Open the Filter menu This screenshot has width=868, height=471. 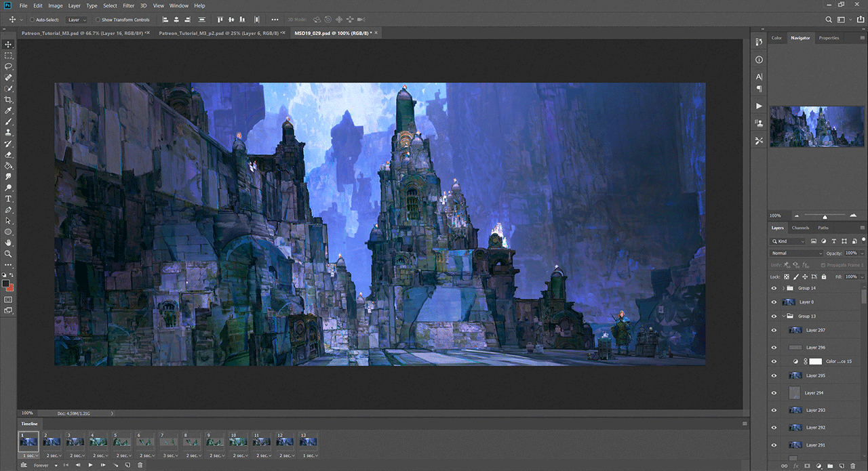click(128, 5)
